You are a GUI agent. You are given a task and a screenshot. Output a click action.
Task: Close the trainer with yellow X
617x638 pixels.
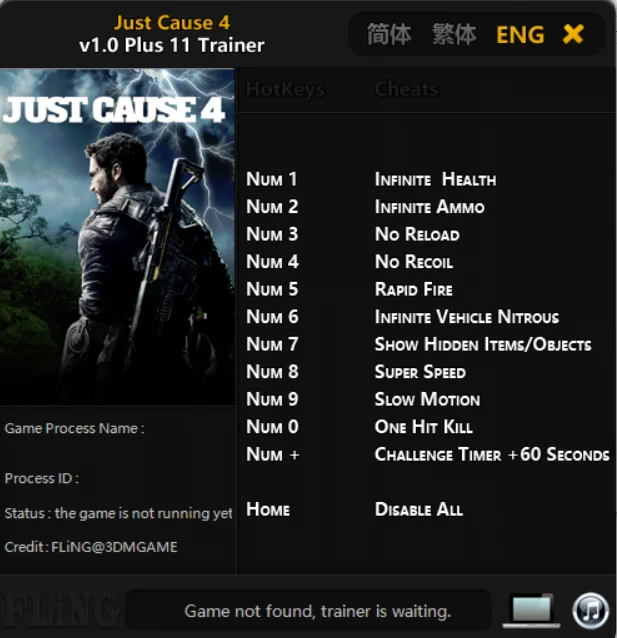click(573, 34)
